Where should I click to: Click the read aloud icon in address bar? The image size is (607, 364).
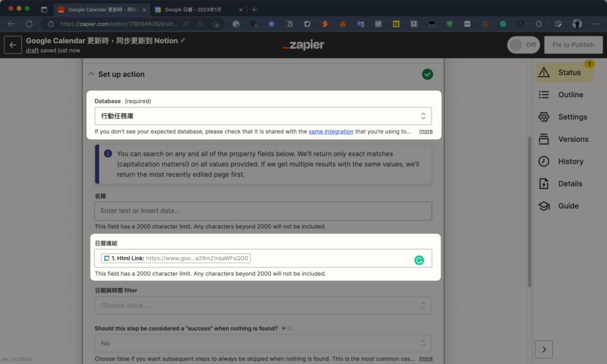click(x=187, y=24)
